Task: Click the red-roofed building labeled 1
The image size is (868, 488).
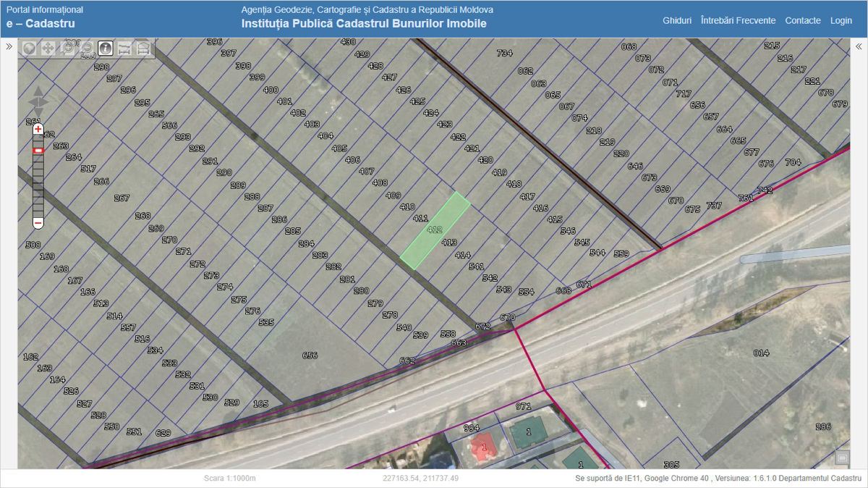Action: 484,445
